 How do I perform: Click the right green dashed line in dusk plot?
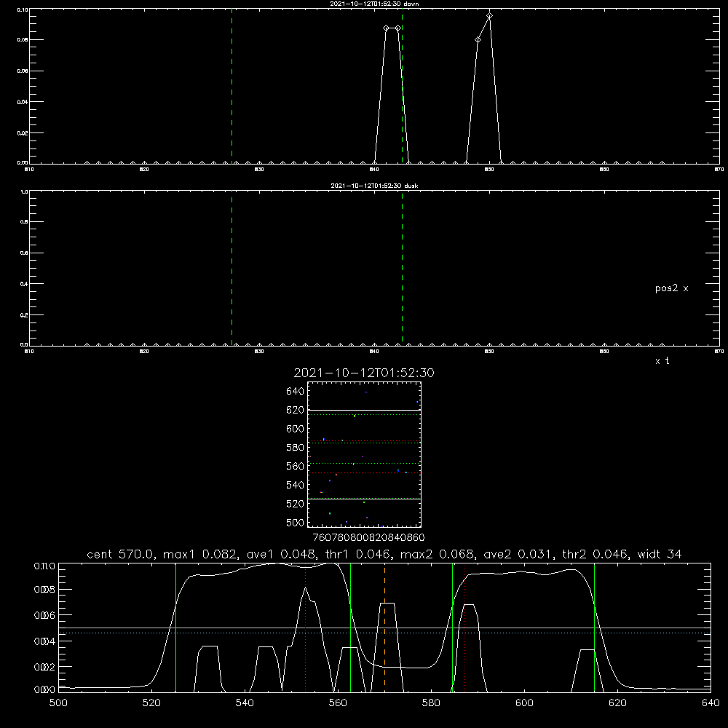point(402,268)
